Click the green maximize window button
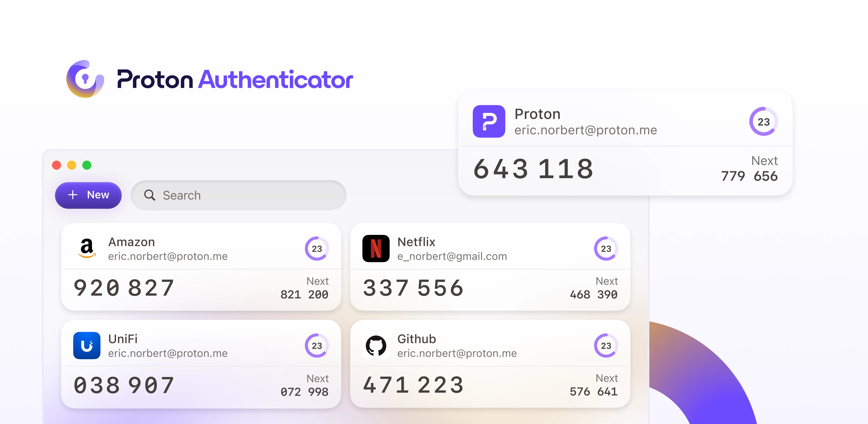The width and height of the screenshot is (868, 424). tap(87, 165)
